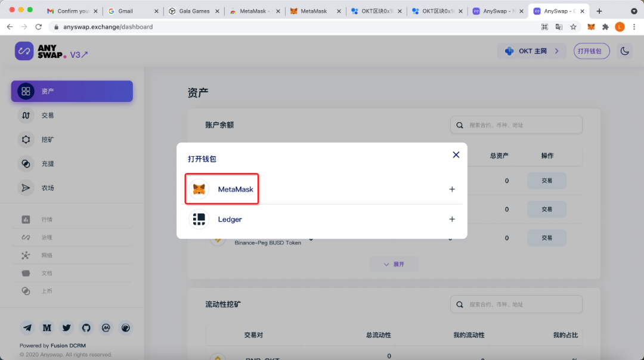Click the Medium icon in sidebar footer
This screenshot has height=360, width=644.
(47, 328)
